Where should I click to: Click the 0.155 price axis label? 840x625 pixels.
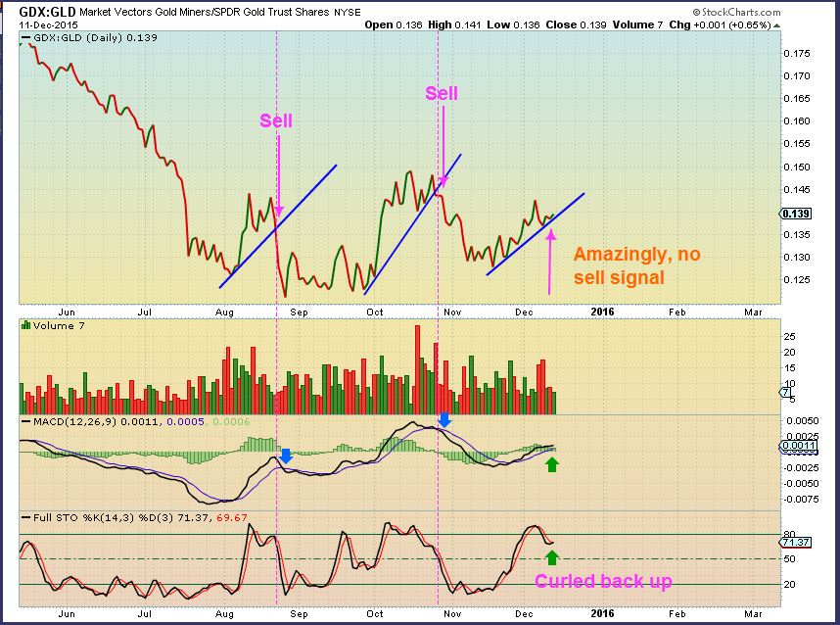(x=797, y=144)
